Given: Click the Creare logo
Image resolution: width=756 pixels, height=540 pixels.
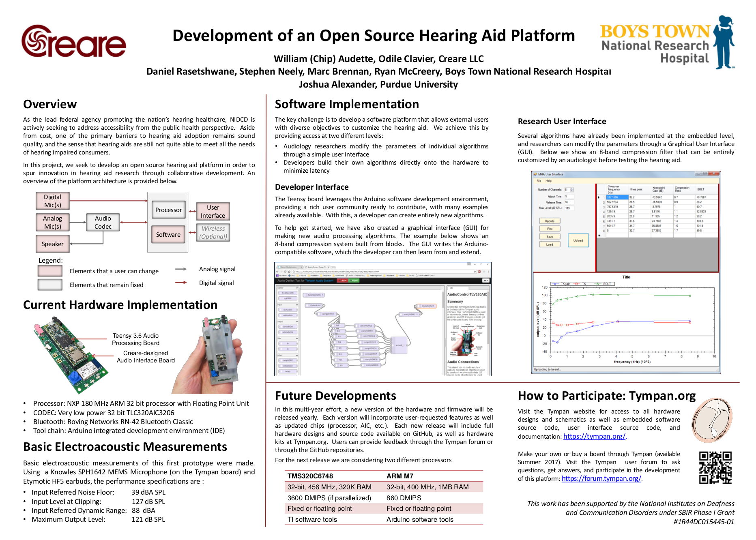Looking at the screenshot, I should 74,41.
